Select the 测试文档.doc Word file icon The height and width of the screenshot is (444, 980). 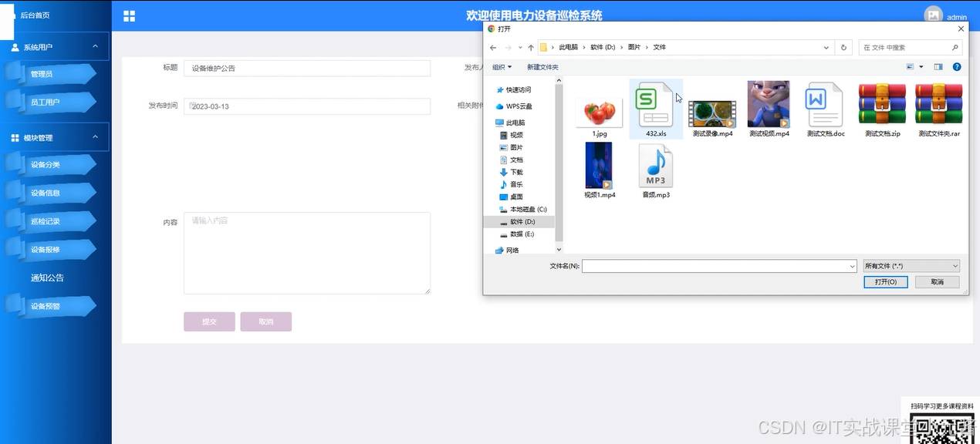tap(825, 106)
